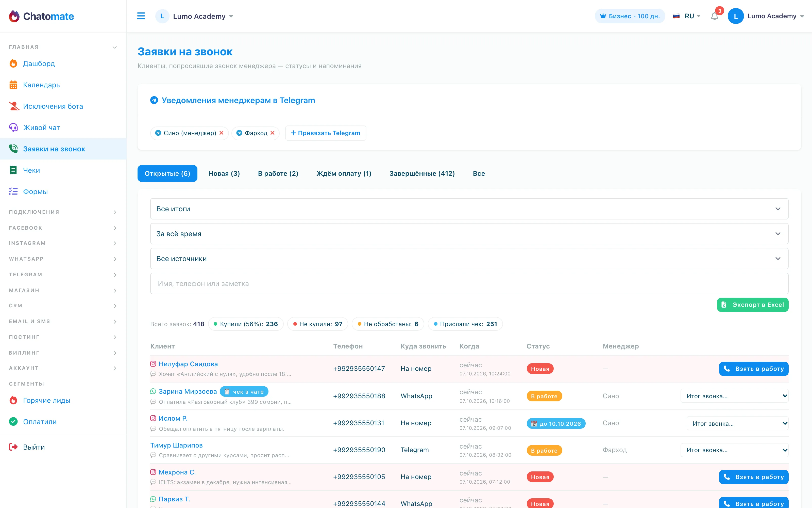
Task: Open the Все источники source dropdown
Action: tap(469, 259)
